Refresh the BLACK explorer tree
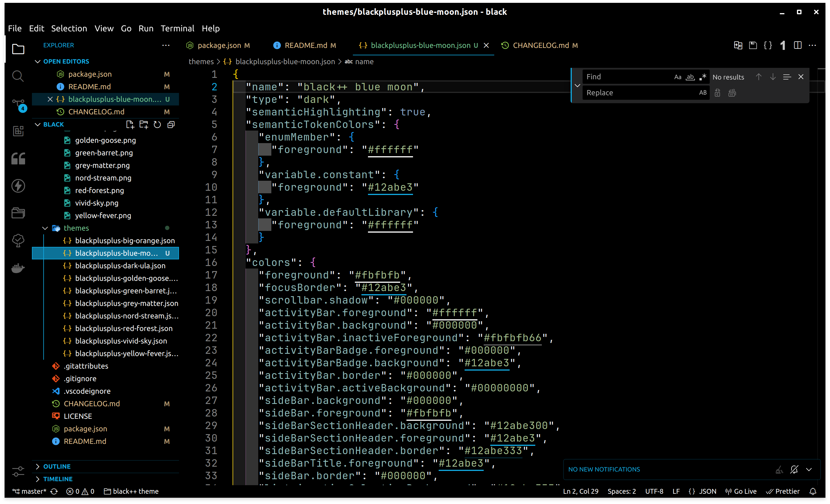 tap(157, 125)
